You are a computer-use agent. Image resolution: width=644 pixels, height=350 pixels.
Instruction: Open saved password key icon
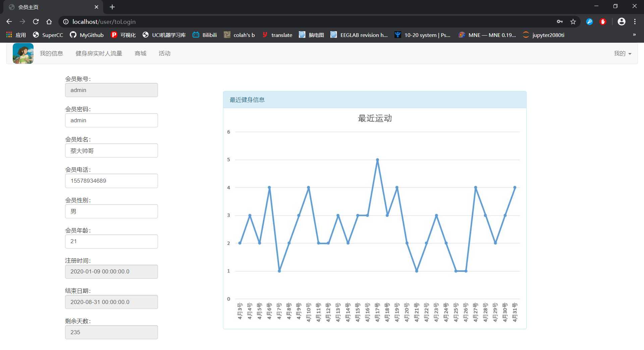pyautogui.click(x=559, y=21)
